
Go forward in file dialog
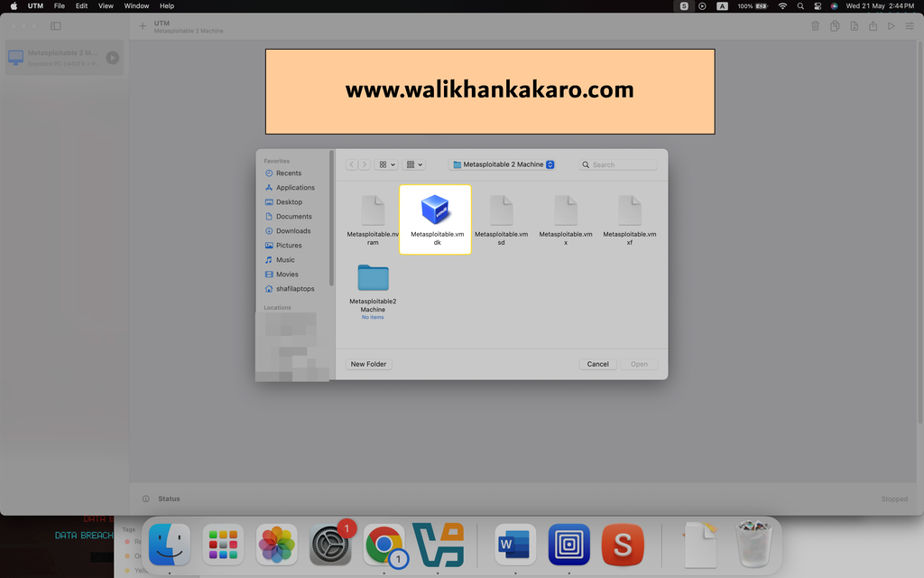coord(365,164)
